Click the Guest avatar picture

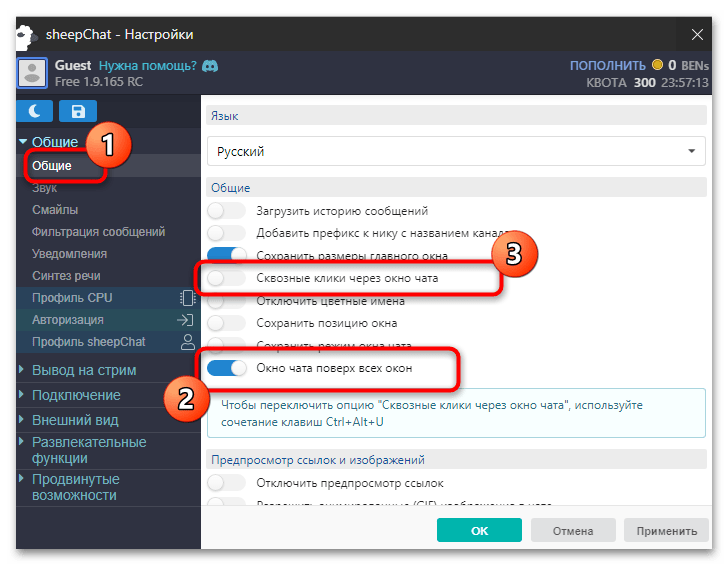32,73
